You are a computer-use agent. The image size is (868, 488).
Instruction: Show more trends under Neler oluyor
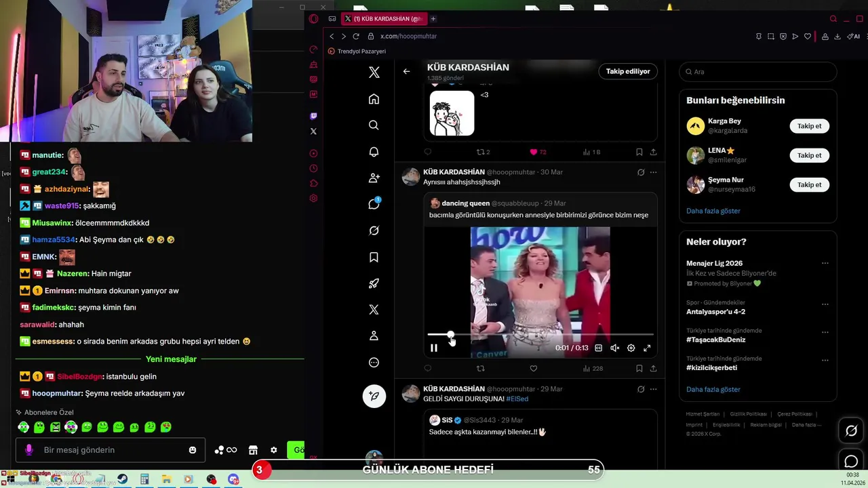point(713,390)
